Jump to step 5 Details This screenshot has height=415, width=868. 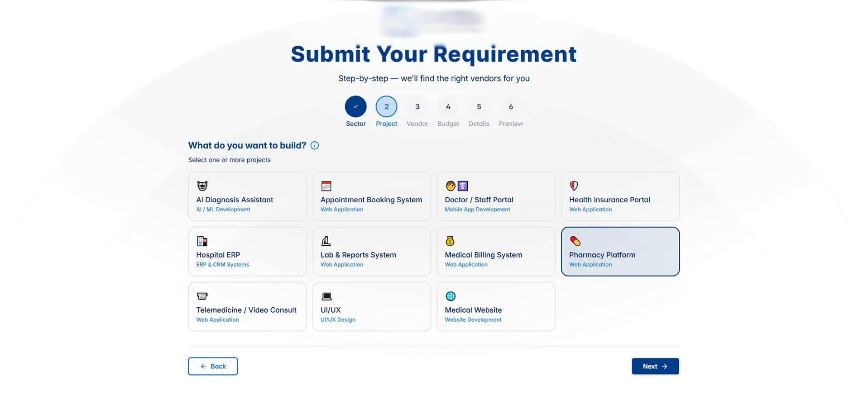pos(479,107)
